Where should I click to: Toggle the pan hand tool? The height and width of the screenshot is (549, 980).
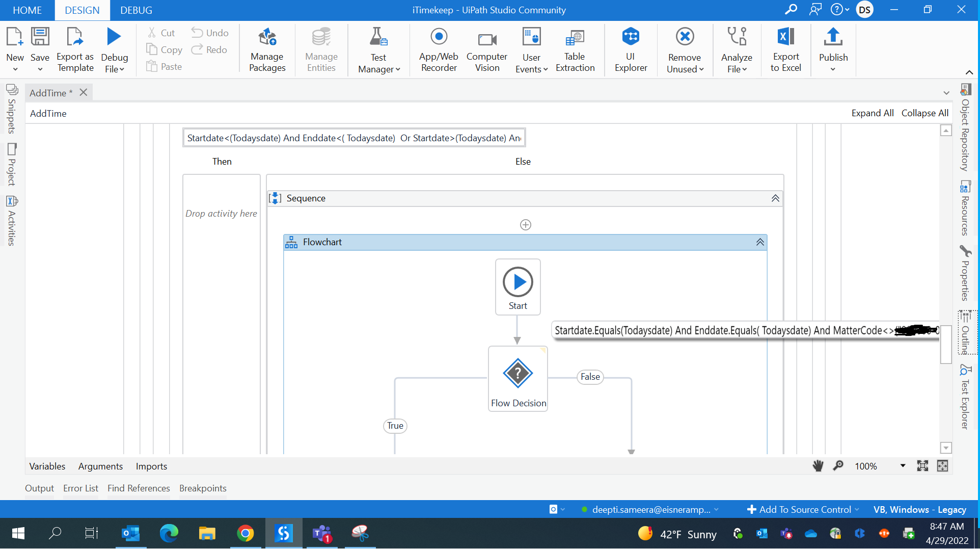click(x=818, y=466)
